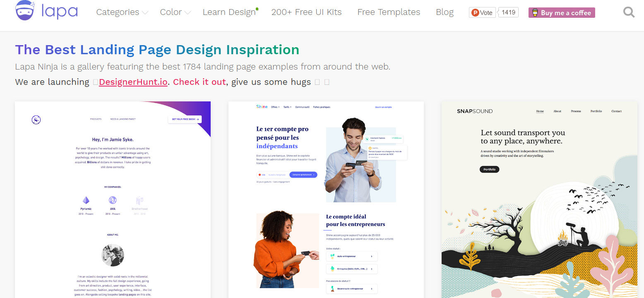Screen dimensions: 644x298
Task: Open the Learn Design menu item
Action: pos(229,12)
